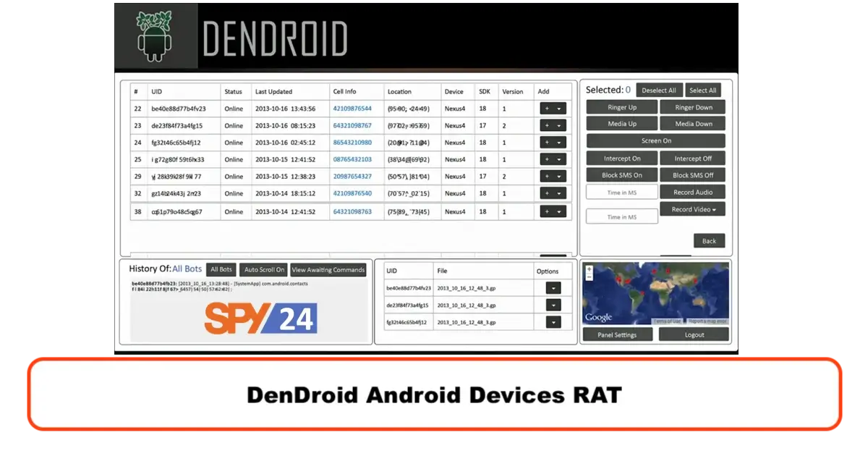Zoom out on the bot location map
The height and width of the screenshot is (456, 868).
coord(590,276)
